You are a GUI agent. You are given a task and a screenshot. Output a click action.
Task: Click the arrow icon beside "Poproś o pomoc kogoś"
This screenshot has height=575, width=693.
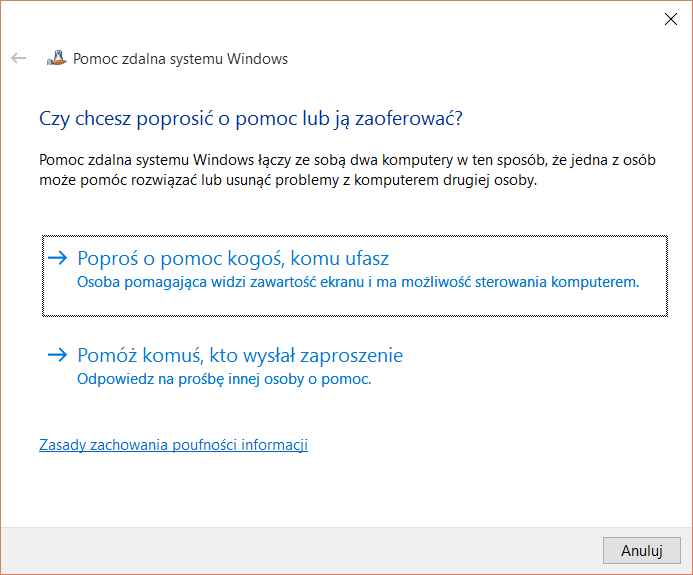[x=57, y=259]
